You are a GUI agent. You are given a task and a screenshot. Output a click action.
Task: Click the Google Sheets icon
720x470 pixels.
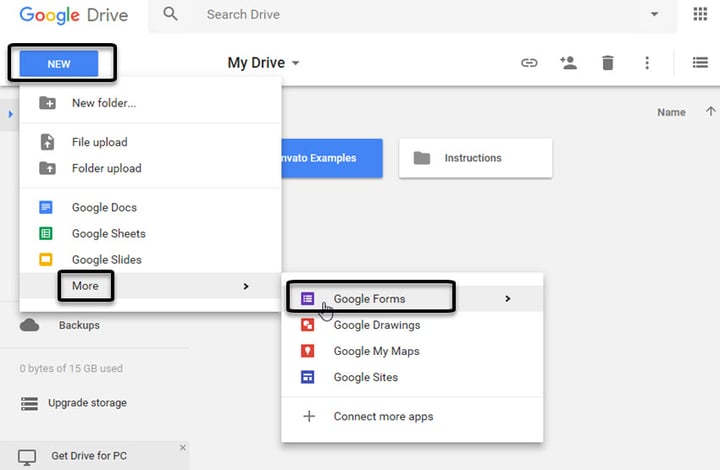click(45, 233)
